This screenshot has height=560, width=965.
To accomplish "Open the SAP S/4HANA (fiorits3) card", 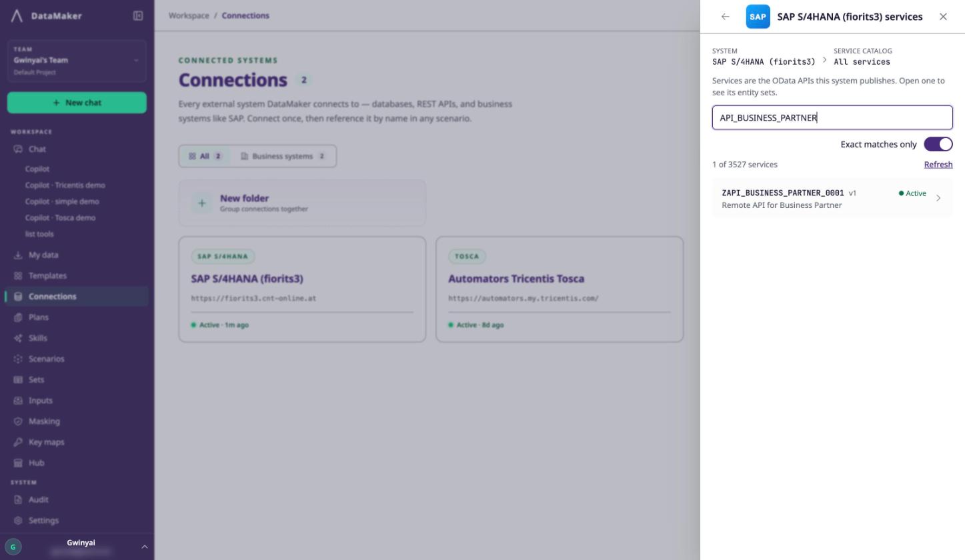I will [302, 289].
